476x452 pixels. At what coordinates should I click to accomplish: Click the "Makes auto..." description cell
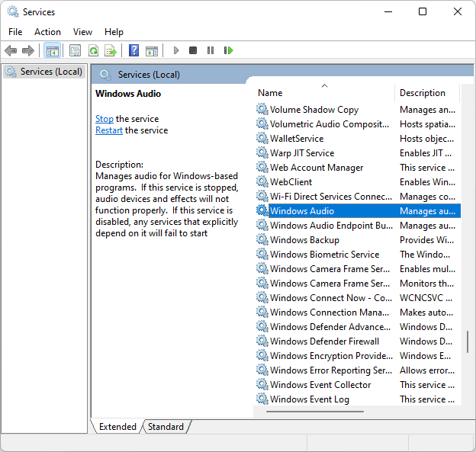click(426, 313)
